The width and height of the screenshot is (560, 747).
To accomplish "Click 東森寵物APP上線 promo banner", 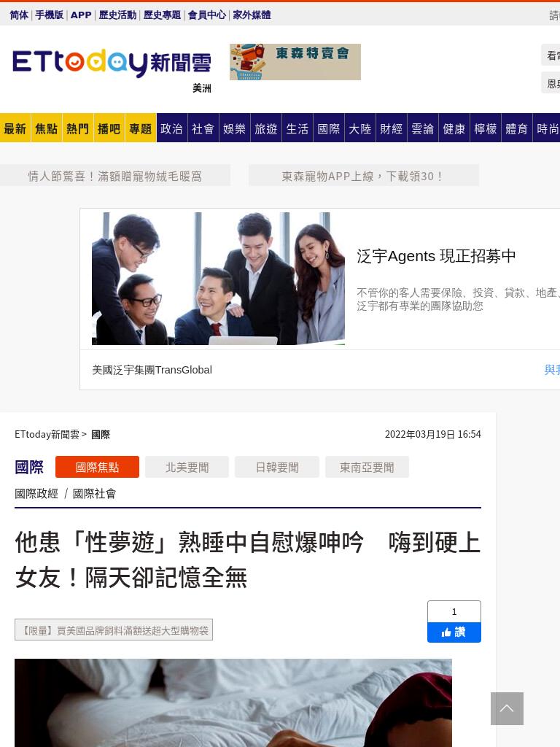I will tap(363, 176).
